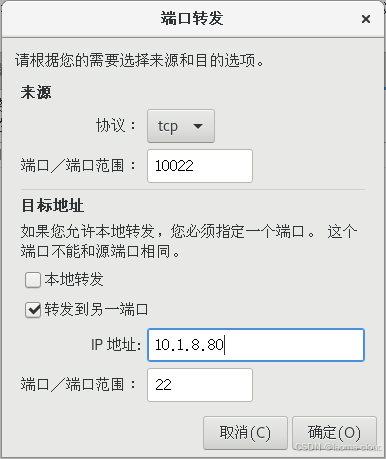Click the 本地转发 label text

(74, 279)
